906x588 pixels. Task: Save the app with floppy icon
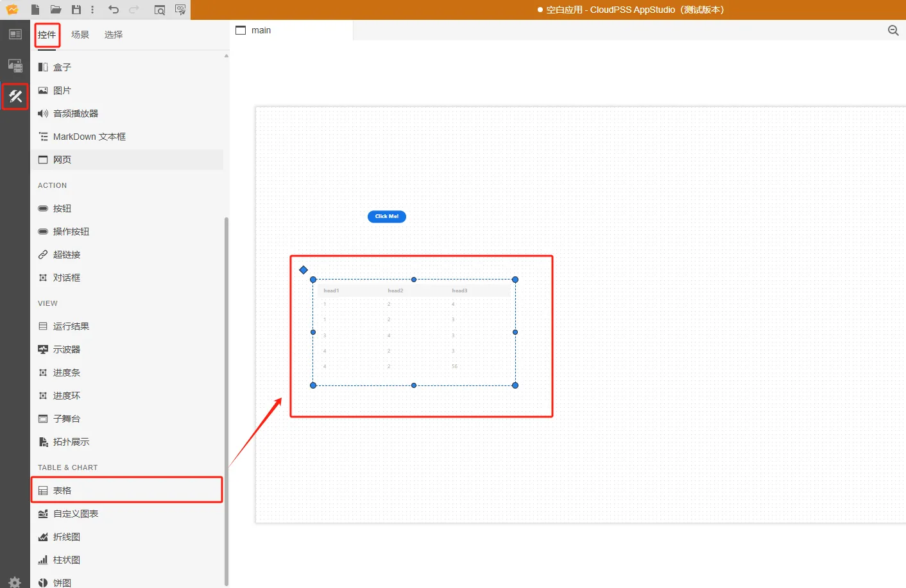tap(76, 10)
